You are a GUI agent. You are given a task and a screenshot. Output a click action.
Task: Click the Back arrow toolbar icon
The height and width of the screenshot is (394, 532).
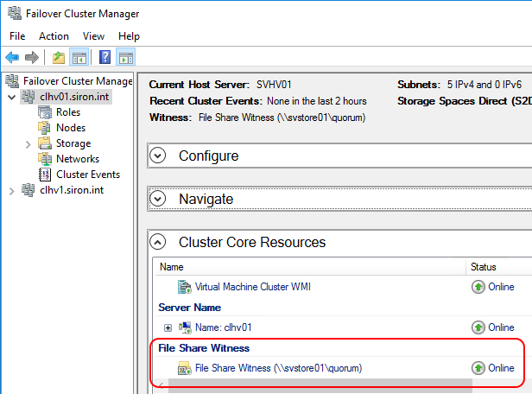point(13,57)
